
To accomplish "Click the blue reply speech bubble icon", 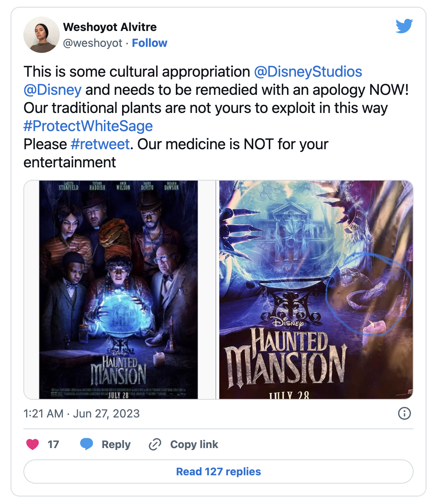I will pos(87,444).
